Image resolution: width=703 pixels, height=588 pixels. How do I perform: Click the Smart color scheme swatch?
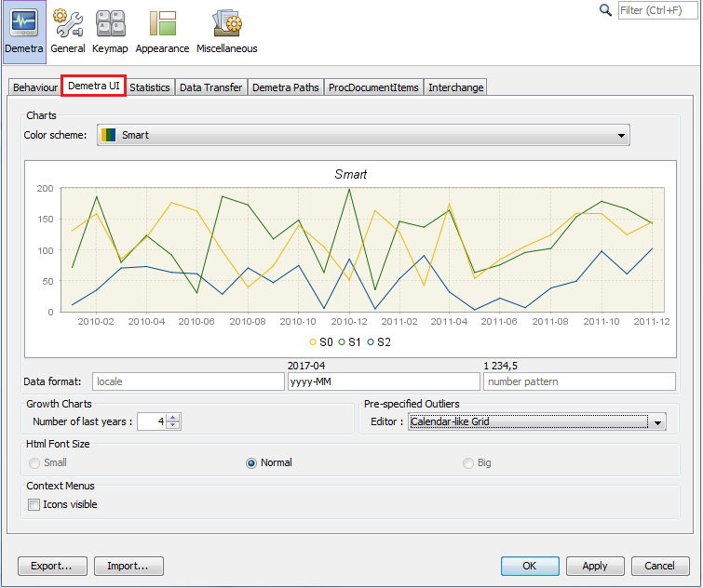click(x=108, y=136)
